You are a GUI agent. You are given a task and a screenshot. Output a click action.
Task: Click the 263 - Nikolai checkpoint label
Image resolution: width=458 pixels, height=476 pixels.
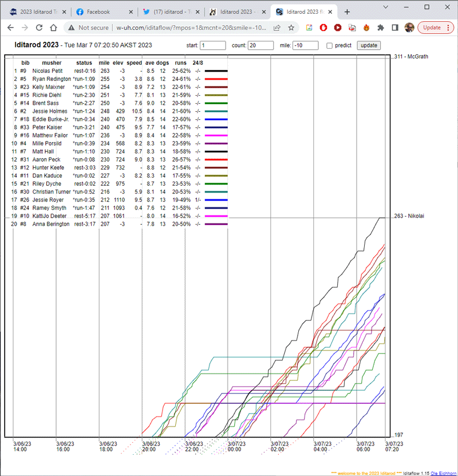409,216
